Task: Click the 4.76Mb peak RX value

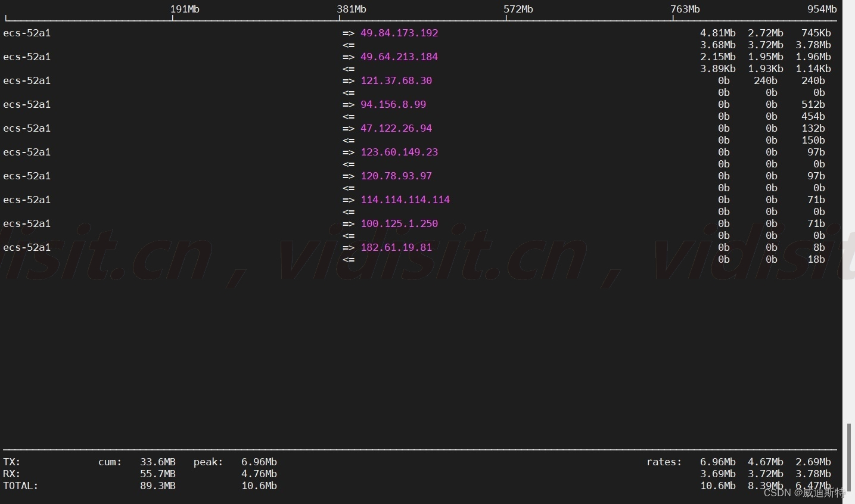Action: [x=259, y=474]
